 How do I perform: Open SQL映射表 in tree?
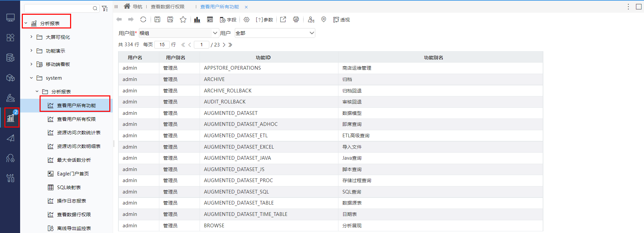pos(69,187)
